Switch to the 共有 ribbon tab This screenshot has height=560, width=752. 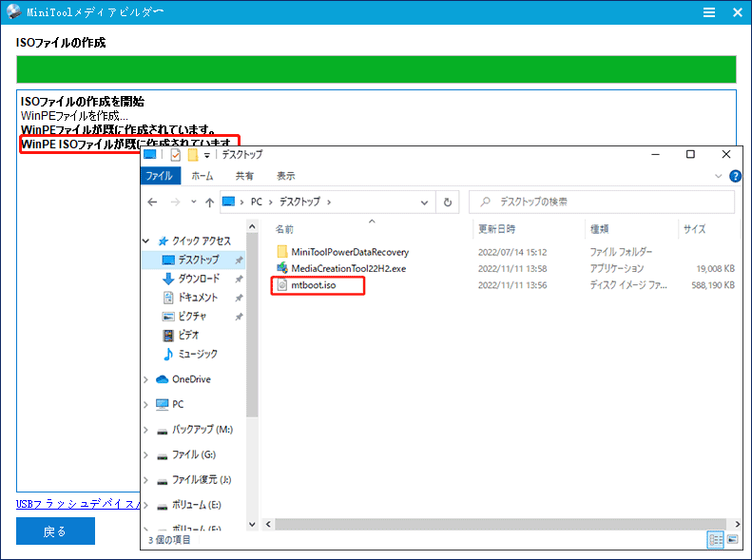point(244,176)
